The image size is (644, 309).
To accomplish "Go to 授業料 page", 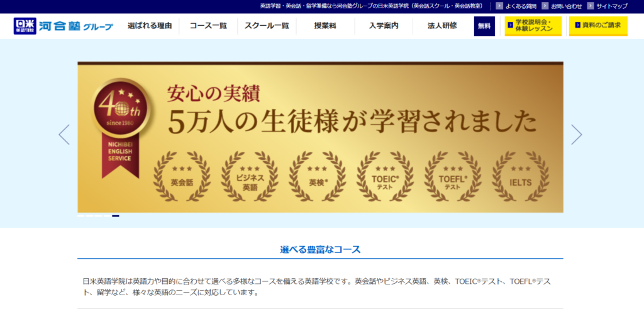I will (x=325, y=26).
